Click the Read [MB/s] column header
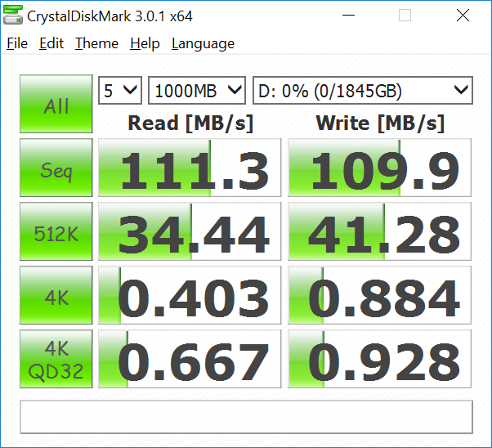Viewport: 492px width, 448px height. tap(190, 123)
